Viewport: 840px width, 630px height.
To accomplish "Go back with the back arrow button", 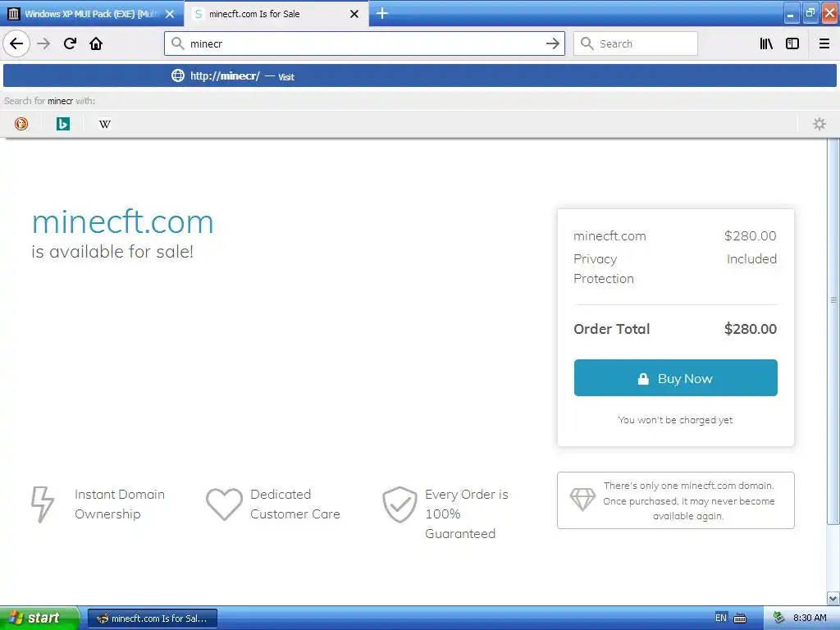I will (x=16, y=43).
